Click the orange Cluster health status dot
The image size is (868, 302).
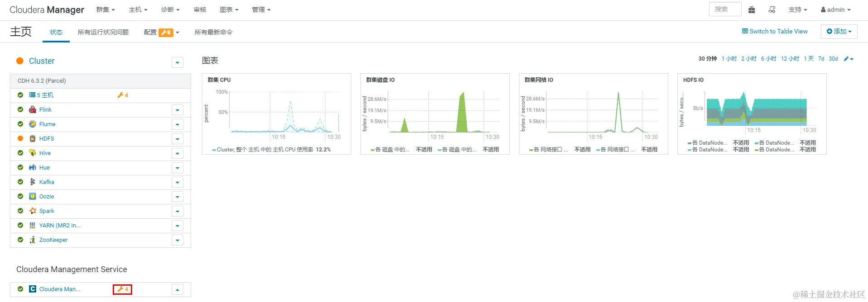pyautogui.click(x=20, y=61)
